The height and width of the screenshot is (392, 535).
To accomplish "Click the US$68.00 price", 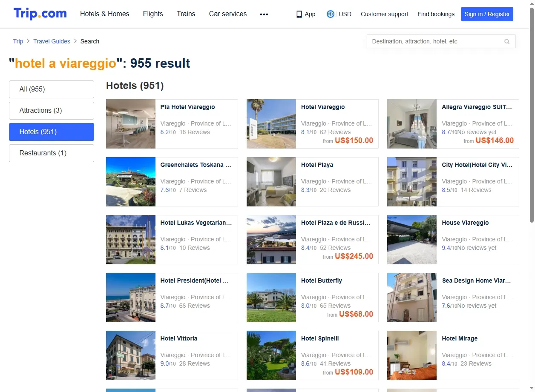I will [356, 314].
